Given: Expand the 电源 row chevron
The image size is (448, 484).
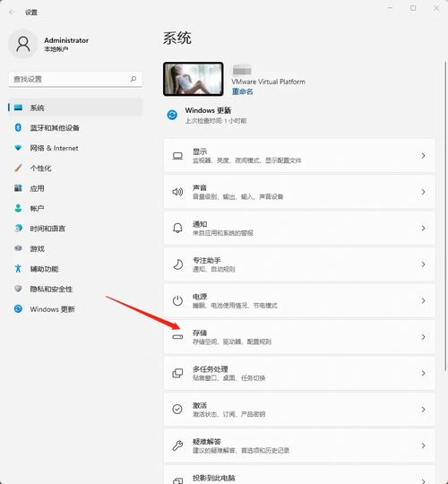Looking at the screenshot, I should (423, 300).
